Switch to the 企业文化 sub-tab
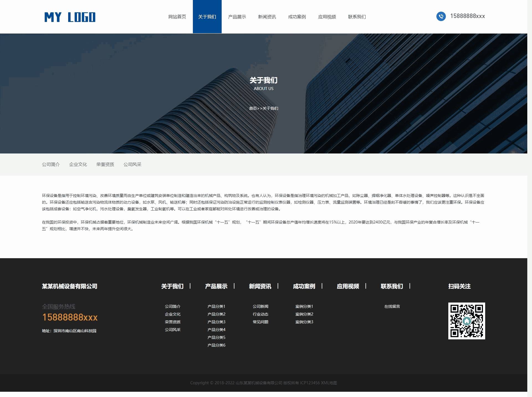The image size is (532, 397). coord(78,165)
